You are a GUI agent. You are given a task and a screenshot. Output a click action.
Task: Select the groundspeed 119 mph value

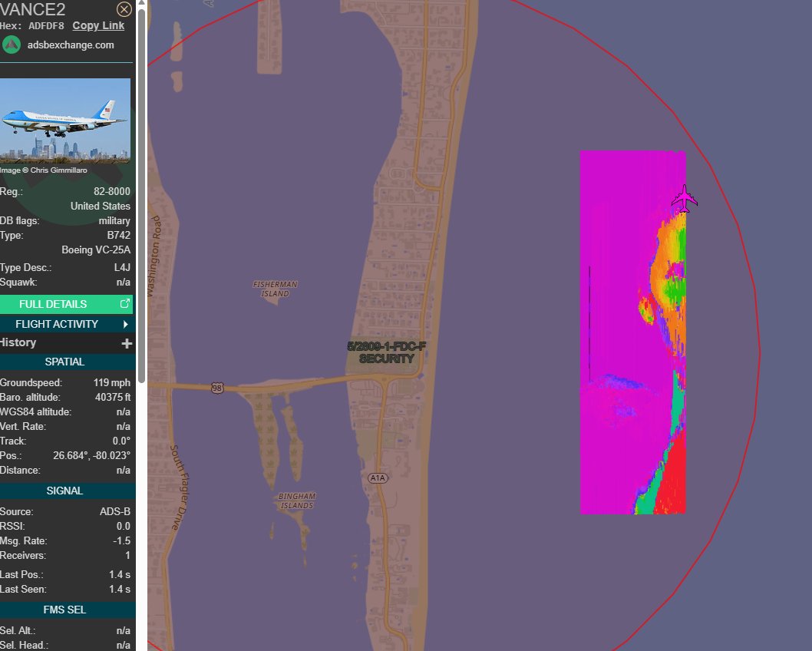[112, 383]
